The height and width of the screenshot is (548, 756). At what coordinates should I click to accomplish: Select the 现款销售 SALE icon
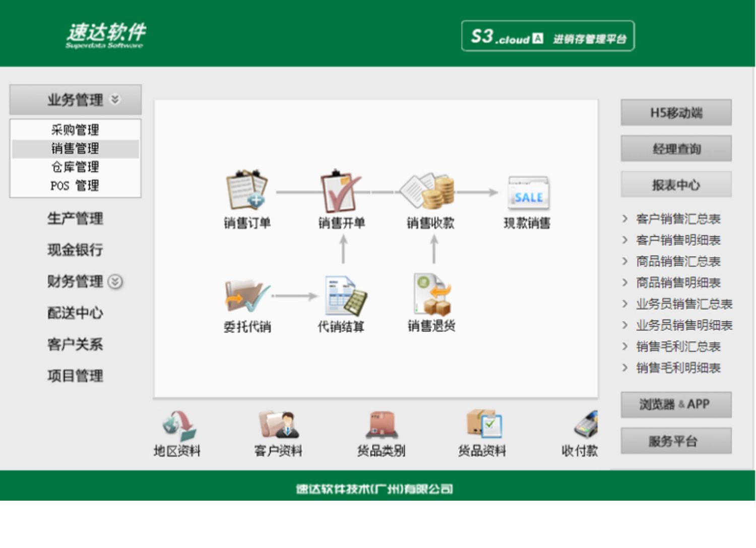pyautogui.click(x=527, y=193)
